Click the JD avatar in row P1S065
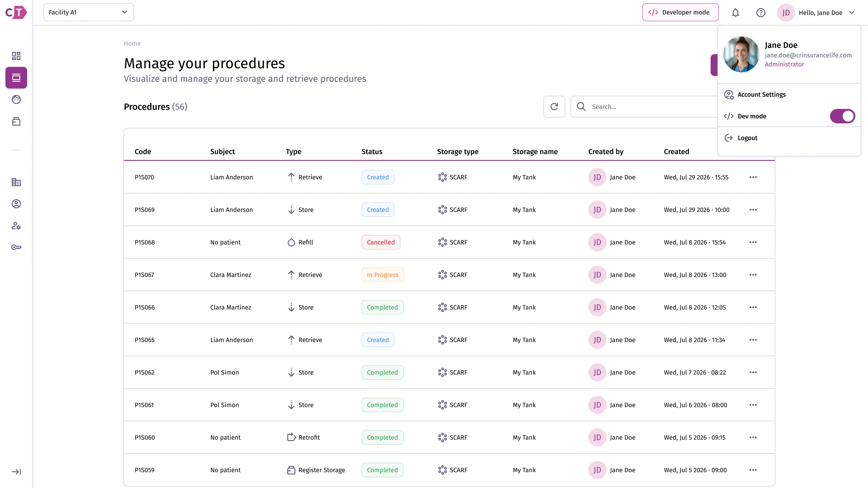 (597, 340)
